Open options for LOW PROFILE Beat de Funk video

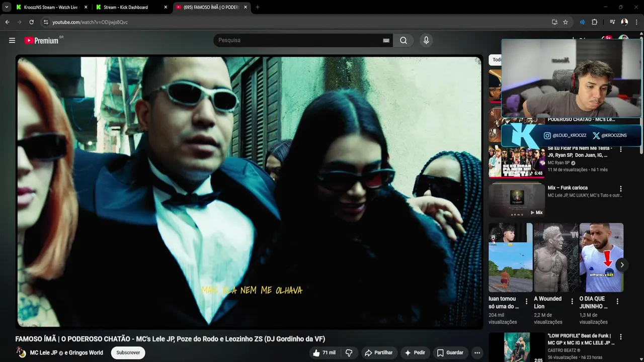pyautogui.click(x=620, y=337)
